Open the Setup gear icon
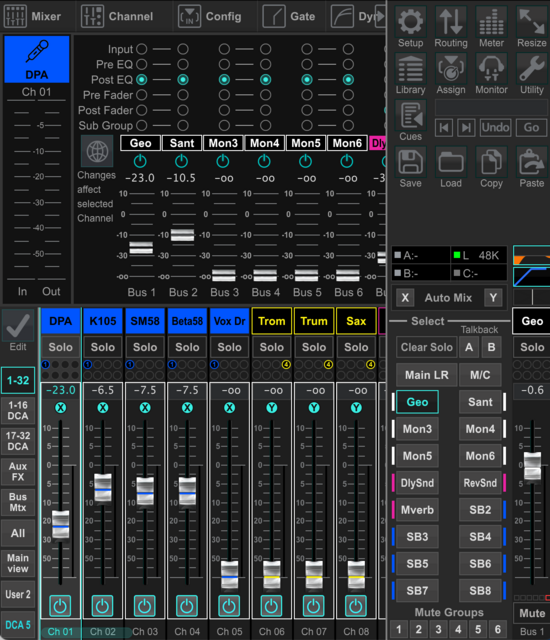Image resolution: width=550 pixels, height=640 pixels. click(x=410, y=22)
